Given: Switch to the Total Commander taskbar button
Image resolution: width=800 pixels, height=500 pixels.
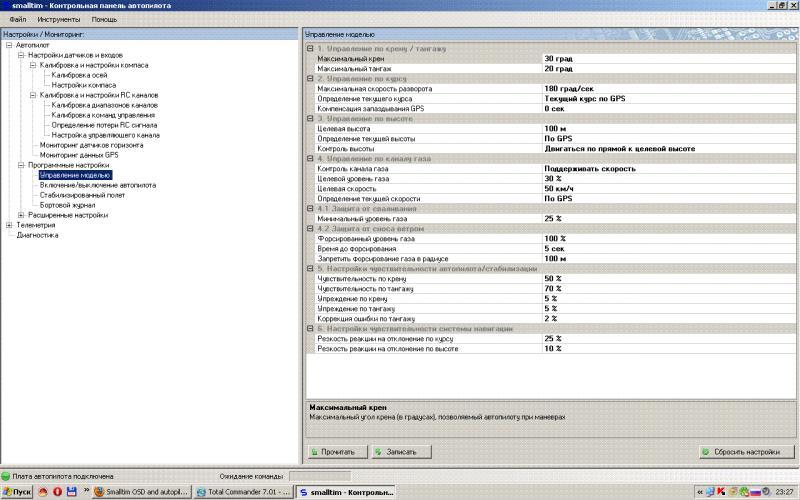Looking at the screenshot, I should (x=243, y=492).
